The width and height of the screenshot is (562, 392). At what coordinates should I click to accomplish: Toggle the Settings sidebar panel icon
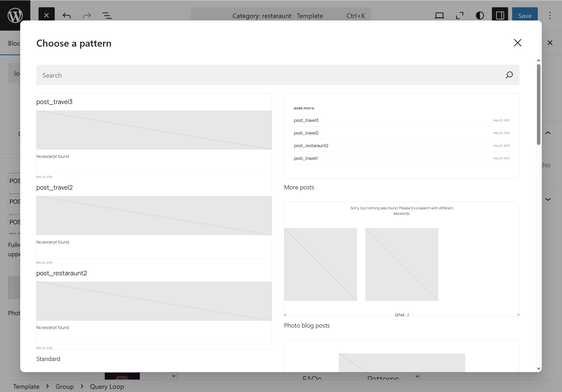pos(500,16)
